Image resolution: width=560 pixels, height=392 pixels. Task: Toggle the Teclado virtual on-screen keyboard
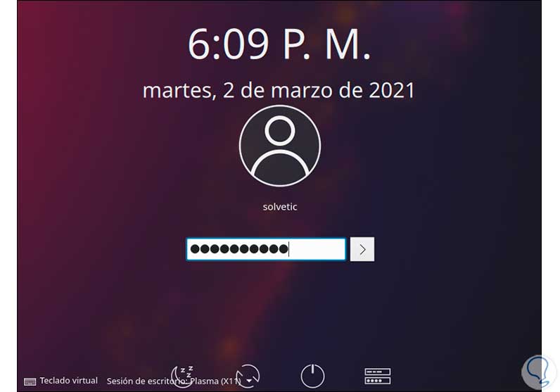61,381
